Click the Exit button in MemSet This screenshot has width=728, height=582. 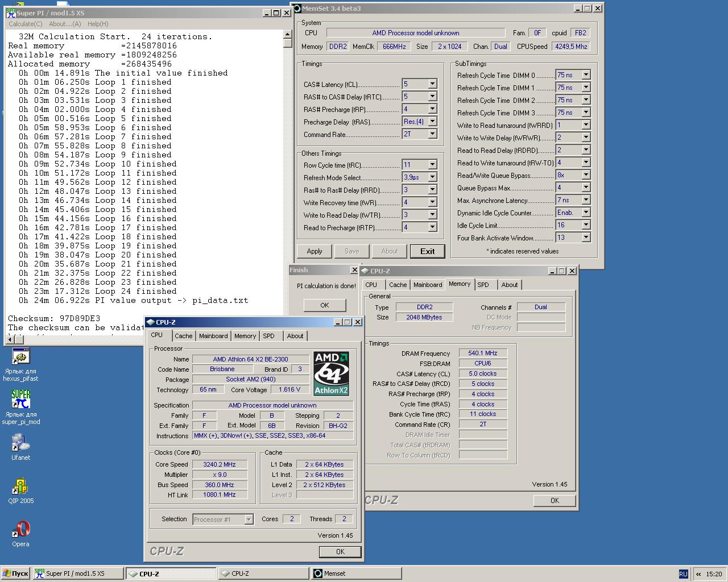tap(428, 251)
